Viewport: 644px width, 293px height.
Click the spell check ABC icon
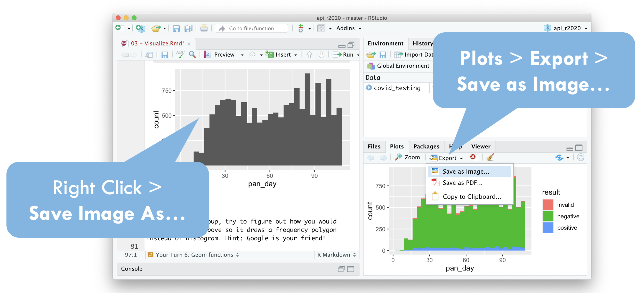tap(180, 55)
